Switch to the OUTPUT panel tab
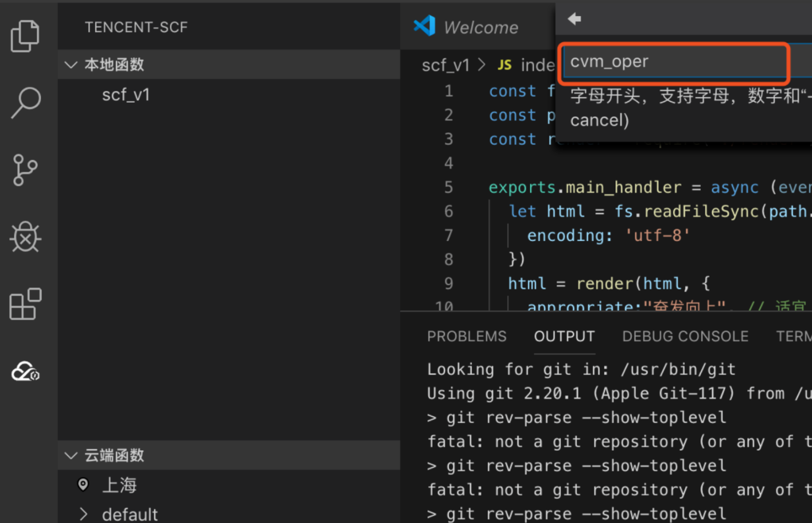The image size is (812, 523). pos(564,336)
